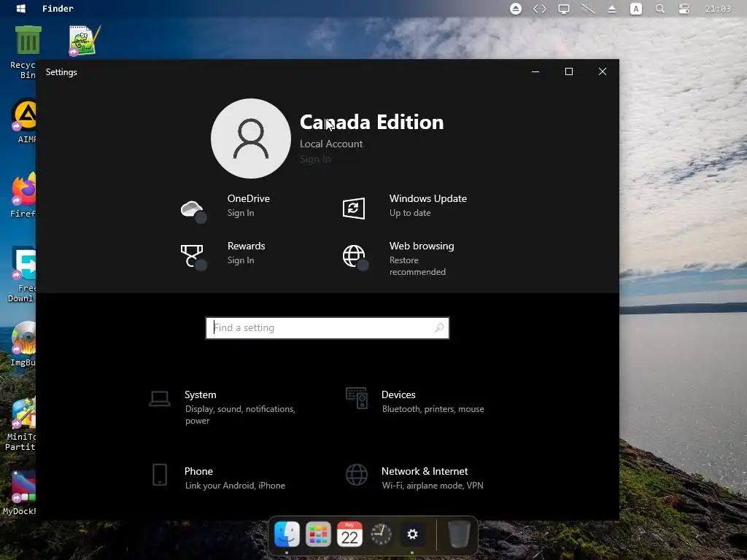Open Network & Internet settings category
This screenshot has height=560, width=747.
pyautogui.click(x=414, y=478)
